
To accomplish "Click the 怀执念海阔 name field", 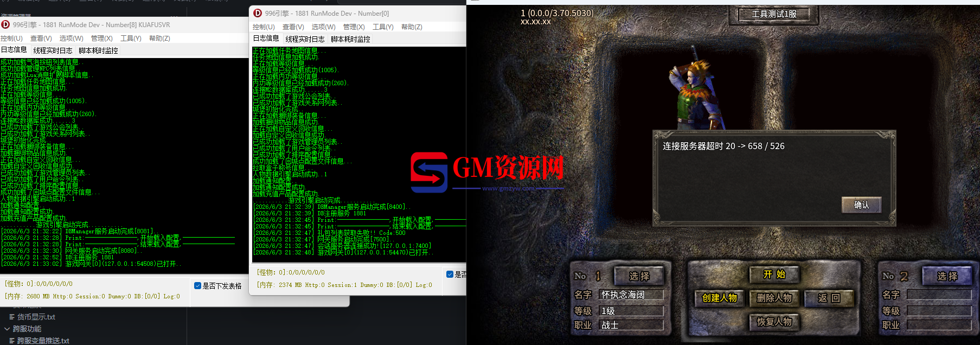I will [631, 295].
